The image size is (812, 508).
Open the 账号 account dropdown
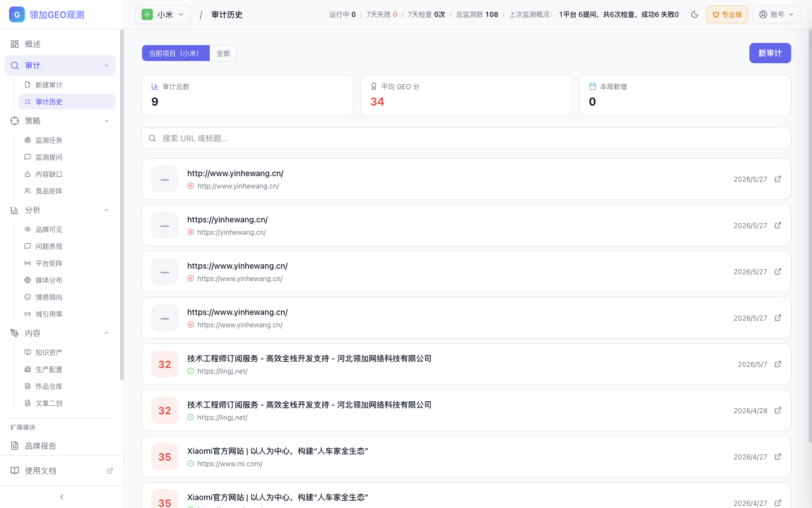click(776, 15)
